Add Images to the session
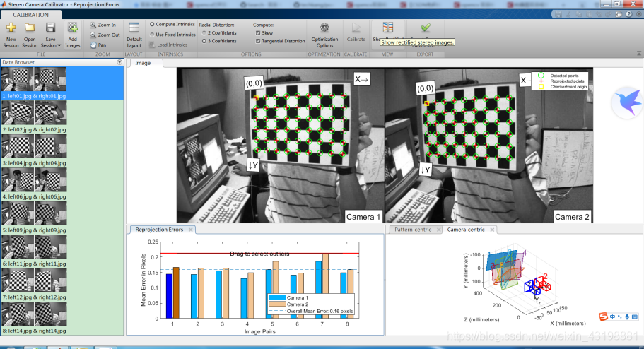Screen dimensions: 644x349 pyautogui.click(x=73, y=35)
